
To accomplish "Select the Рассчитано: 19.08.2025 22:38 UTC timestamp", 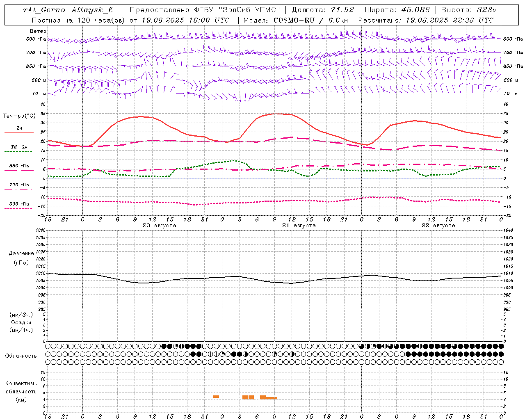I will click(x=426, y=20).
